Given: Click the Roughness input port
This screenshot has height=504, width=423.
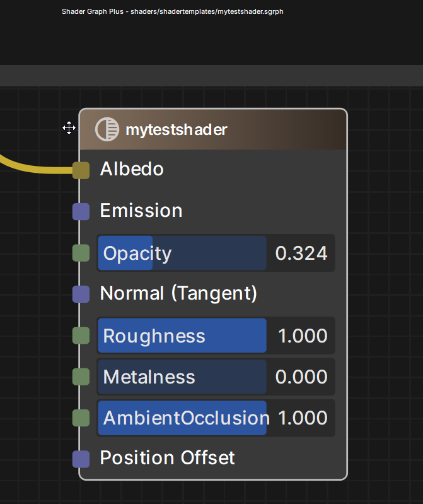Looking at the screenshot, I should click(81, 335).
